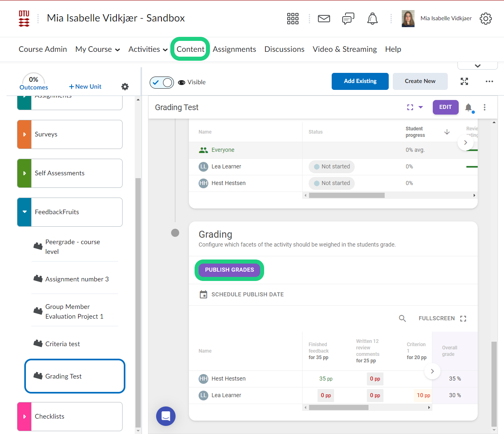This screenshot has height=434, width=504.
Task: Click the fullscreen expand arrows icon
Action: click(464, 81)
